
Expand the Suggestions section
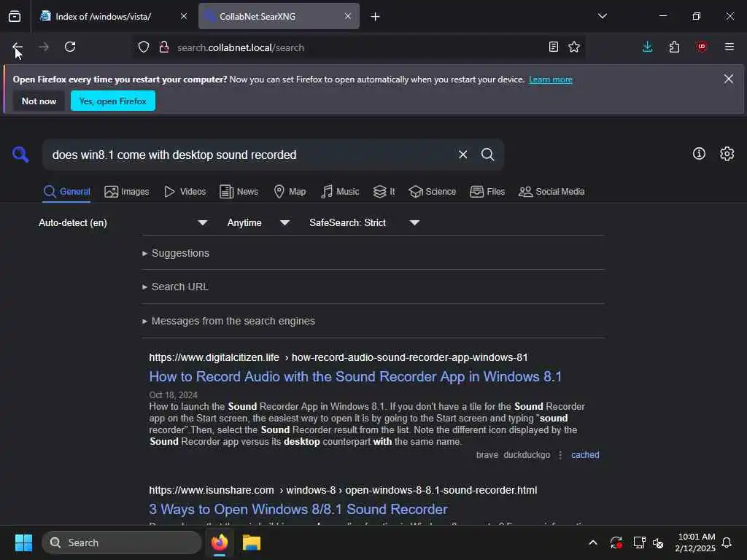click(175, 253)
